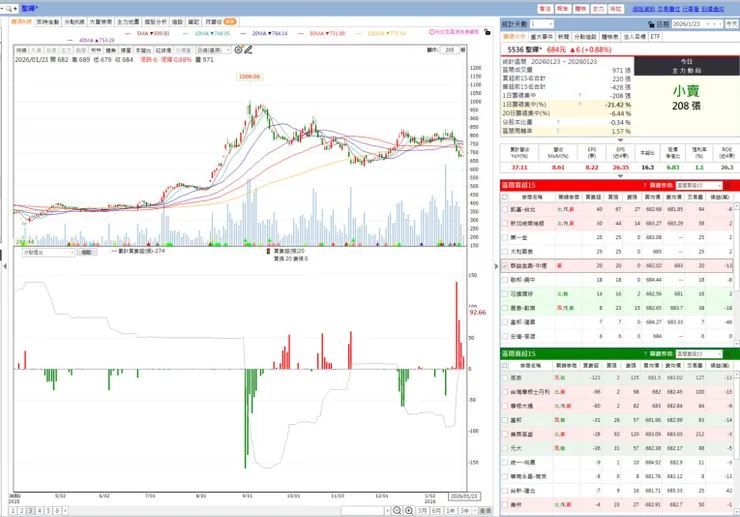This screenshot has height=517, width=740.
Task: Check the box for 元大 seller row
Action: point(505,448)
